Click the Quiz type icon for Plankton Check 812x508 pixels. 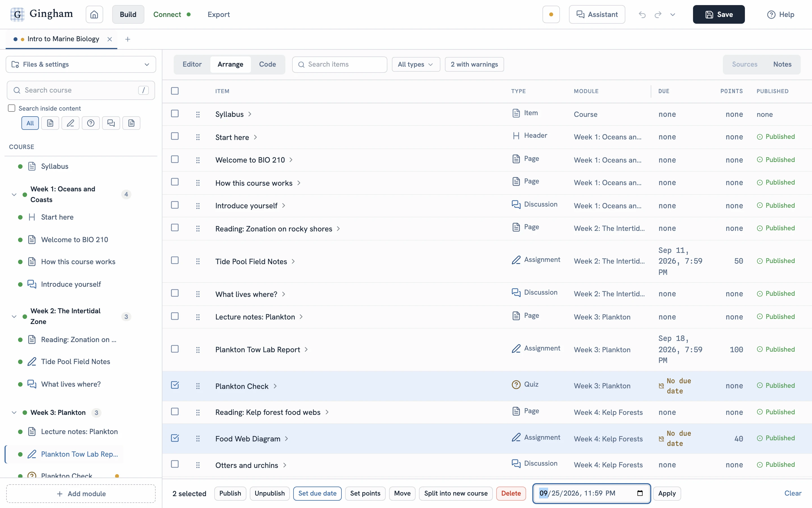click(516, 384)
